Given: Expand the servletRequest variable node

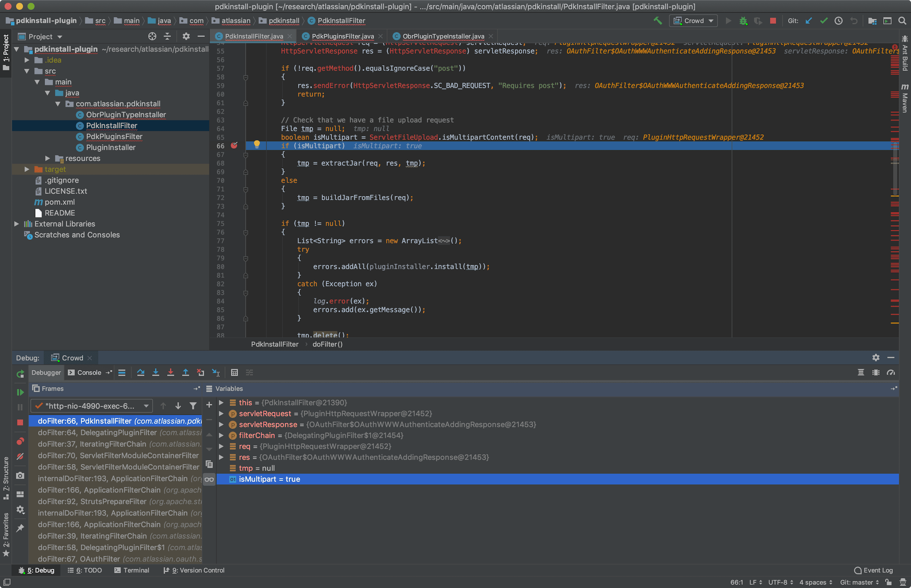Looking at the screenshot, I should [221, 413].
